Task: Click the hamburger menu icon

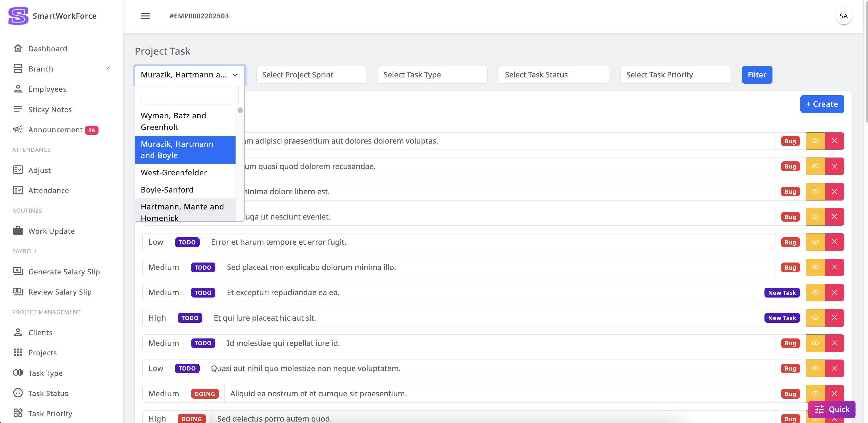Action: [x=145, y=16]
